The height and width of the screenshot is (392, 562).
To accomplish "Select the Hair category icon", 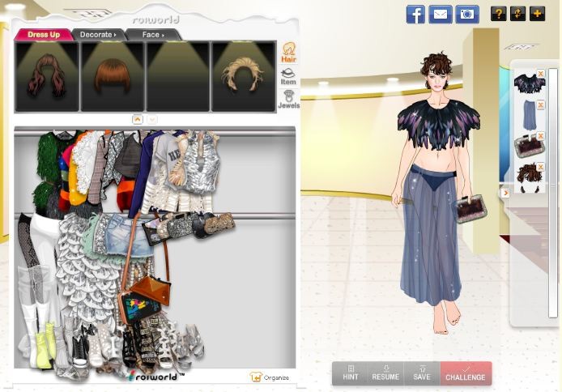I will tap(288, 53).
